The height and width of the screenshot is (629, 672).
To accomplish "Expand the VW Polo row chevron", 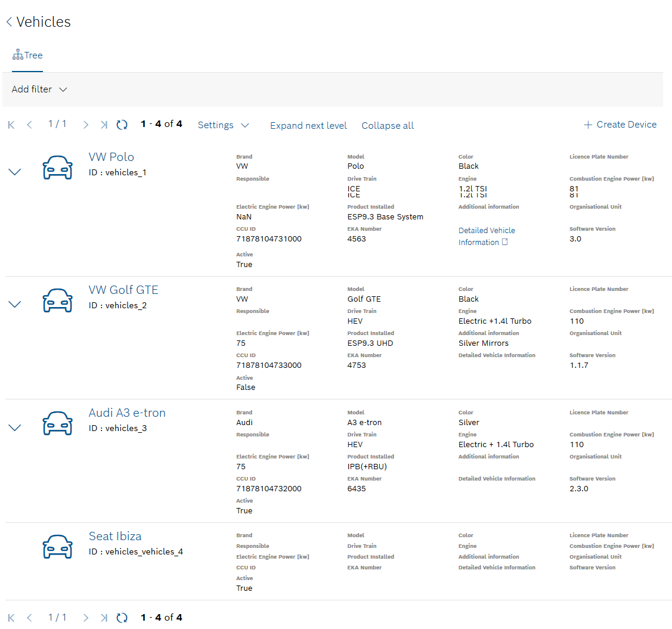I will coord(15,172).
